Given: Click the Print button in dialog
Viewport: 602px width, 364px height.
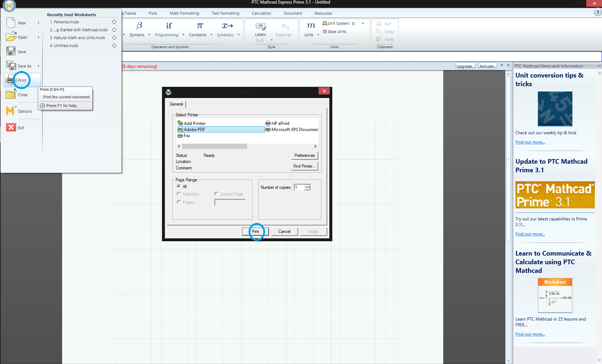Looking at the screenshot, I should coord(255,232).
